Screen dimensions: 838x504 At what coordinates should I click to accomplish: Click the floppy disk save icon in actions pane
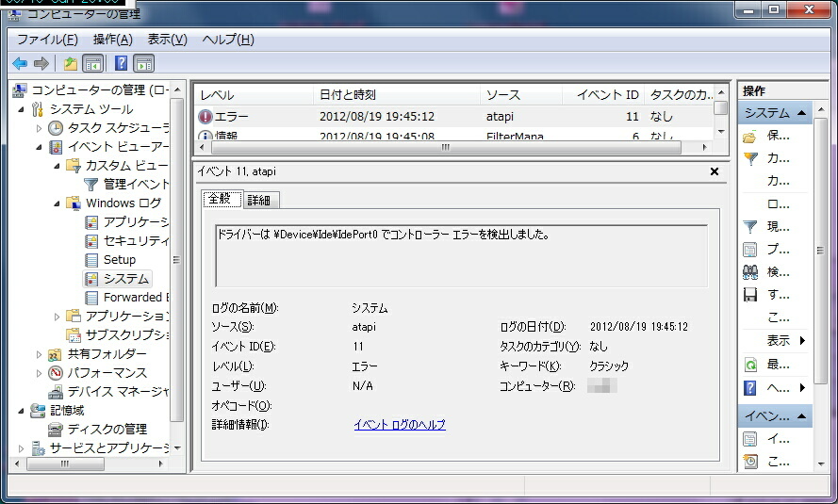[750, 295]
